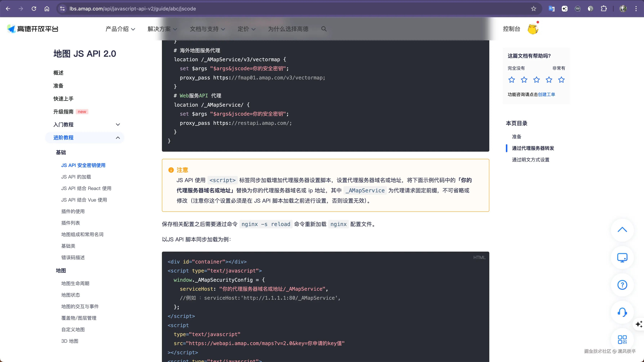Open the browser extensions puzzle icon
Image resolution: width=644 pixels, height=362 pixels.
coord(603,9)
